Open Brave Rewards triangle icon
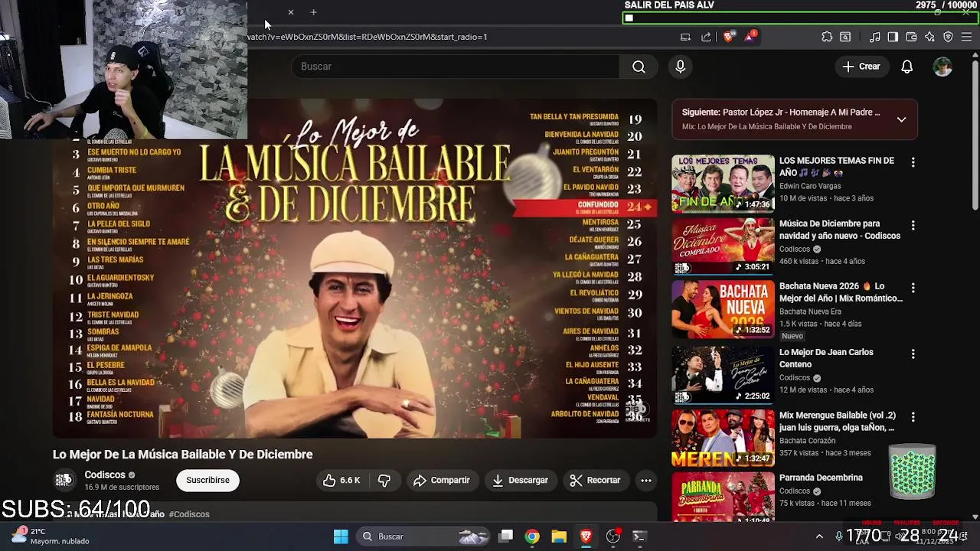The height and width of the screenshot is (551, 980). [749, 37]
